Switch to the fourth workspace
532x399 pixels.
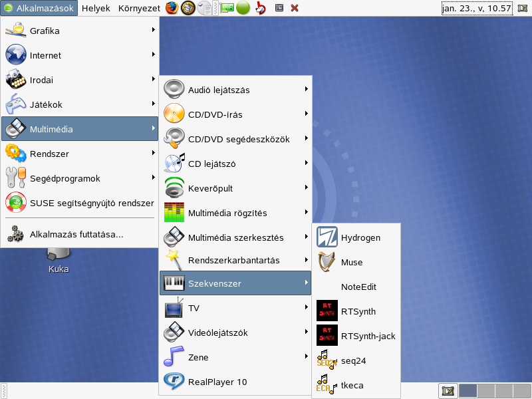point(522,391)
